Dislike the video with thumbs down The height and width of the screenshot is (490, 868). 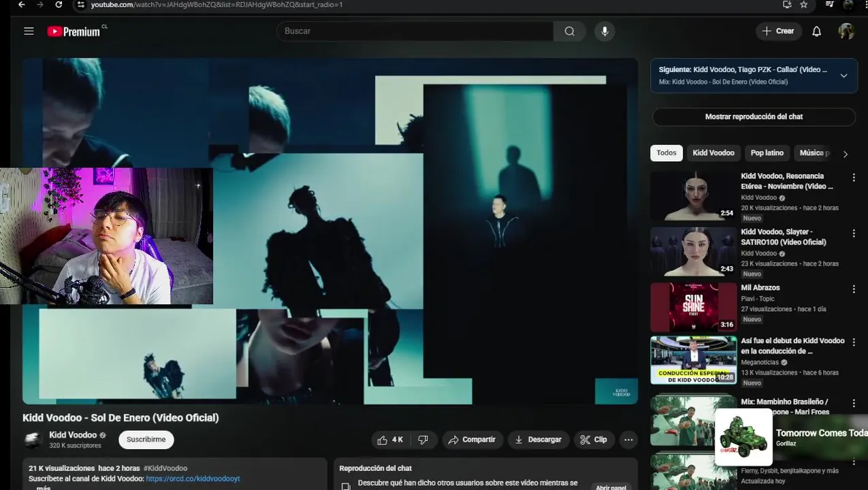coord(423,440)
